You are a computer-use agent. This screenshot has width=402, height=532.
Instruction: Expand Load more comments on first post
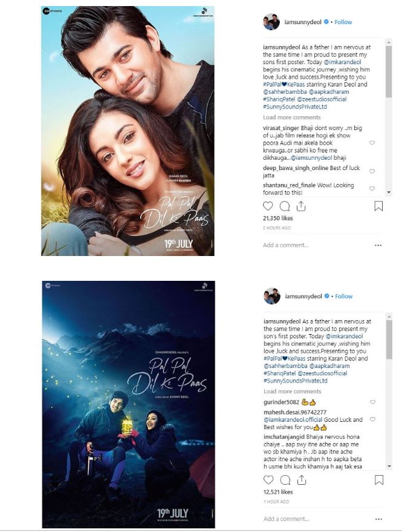292,117
